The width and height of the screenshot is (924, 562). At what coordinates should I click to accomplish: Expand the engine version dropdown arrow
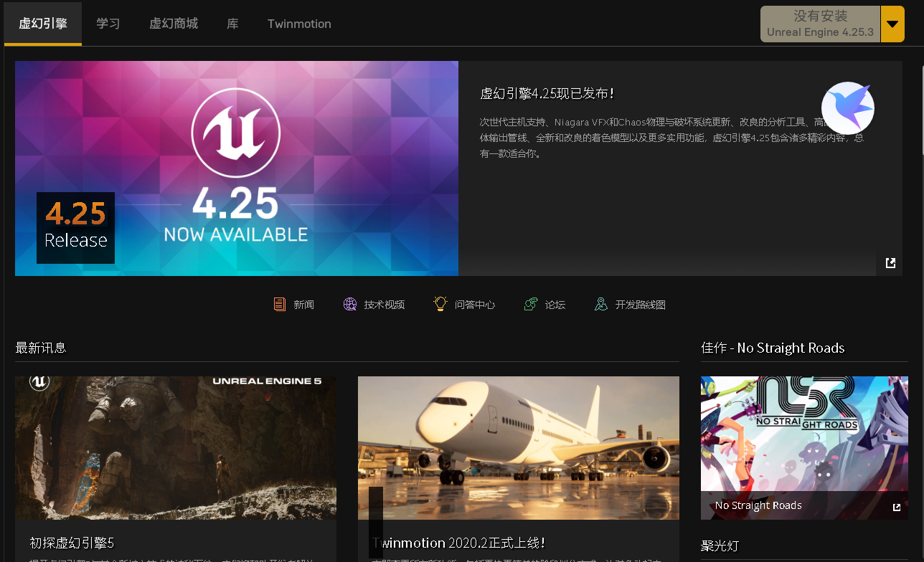coord(892,24)
